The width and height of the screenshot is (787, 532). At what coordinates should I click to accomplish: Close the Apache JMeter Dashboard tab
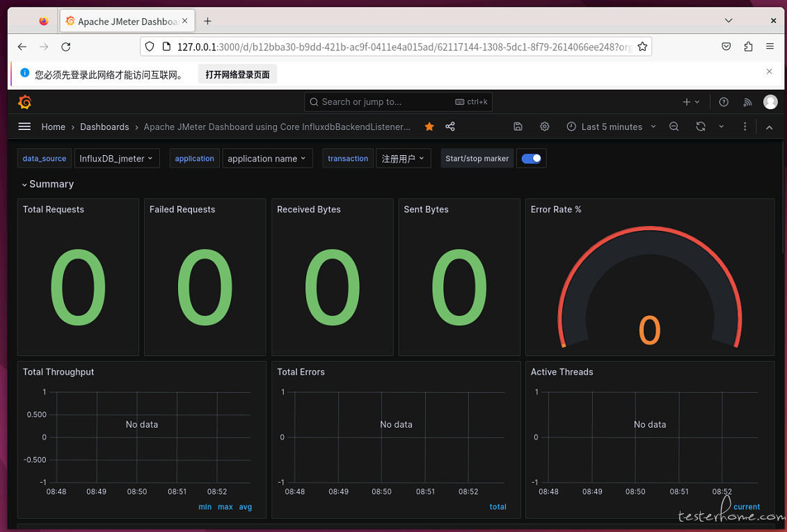point(184,21)
